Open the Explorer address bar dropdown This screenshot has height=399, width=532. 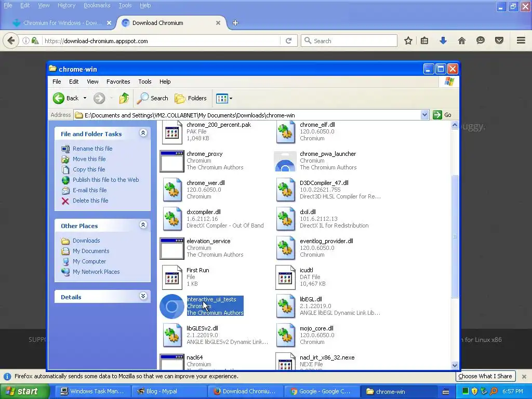pos(424,115)
